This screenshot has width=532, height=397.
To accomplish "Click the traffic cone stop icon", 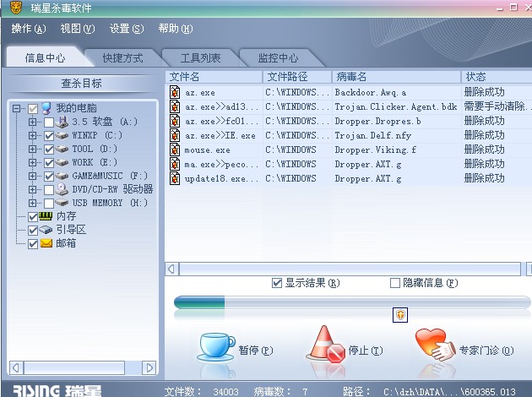I will (x=326, y=345).
